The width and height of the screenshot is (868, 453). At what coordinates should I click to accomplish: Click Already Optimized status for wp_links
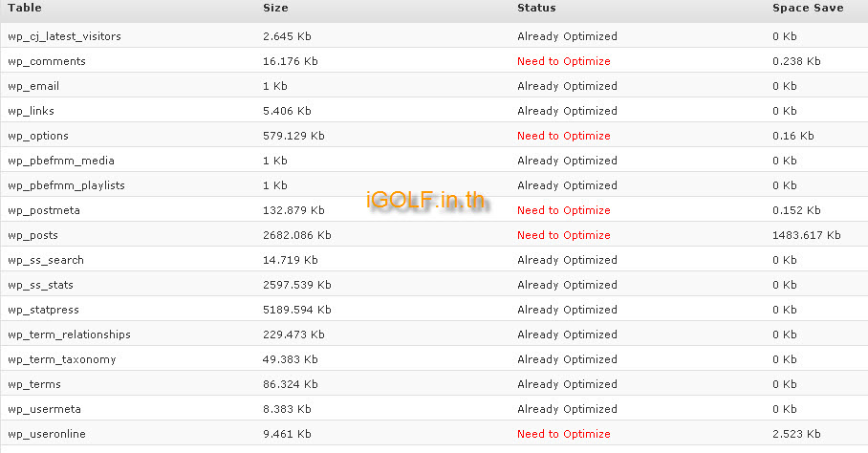(567, 111)
